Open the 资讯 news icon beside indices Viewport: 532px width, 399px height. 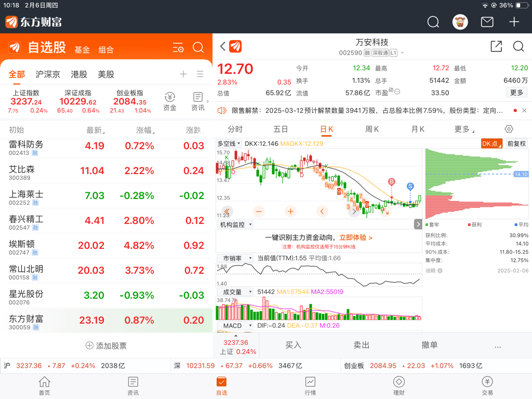pos(198,101)
